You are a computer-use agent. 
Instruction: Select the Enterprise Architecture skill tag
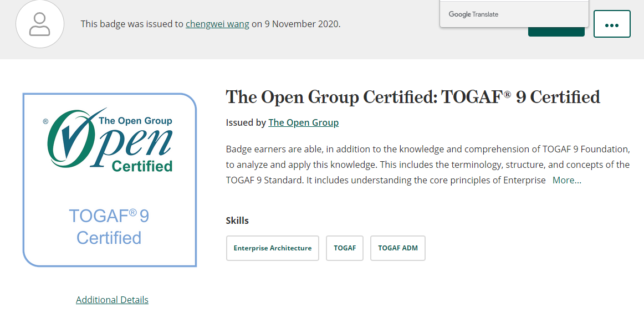[273, 248]
